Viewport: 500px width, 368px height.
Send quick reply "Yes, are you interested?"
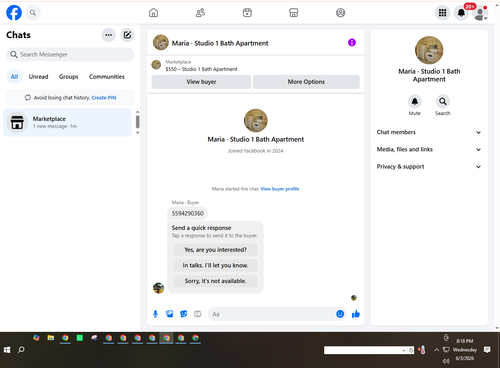[x=215, y=250]
